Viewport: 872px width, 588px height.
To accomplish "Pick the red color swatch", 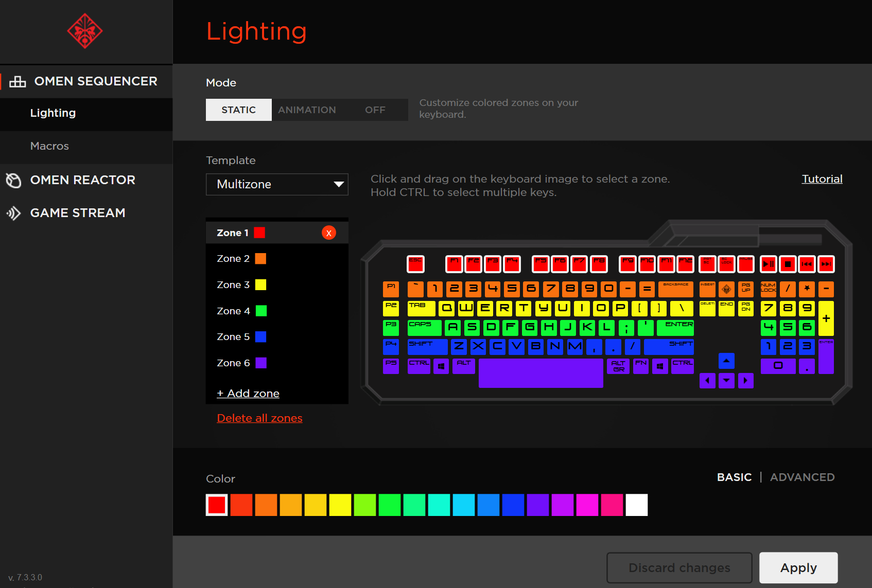I will pos(217,505).
